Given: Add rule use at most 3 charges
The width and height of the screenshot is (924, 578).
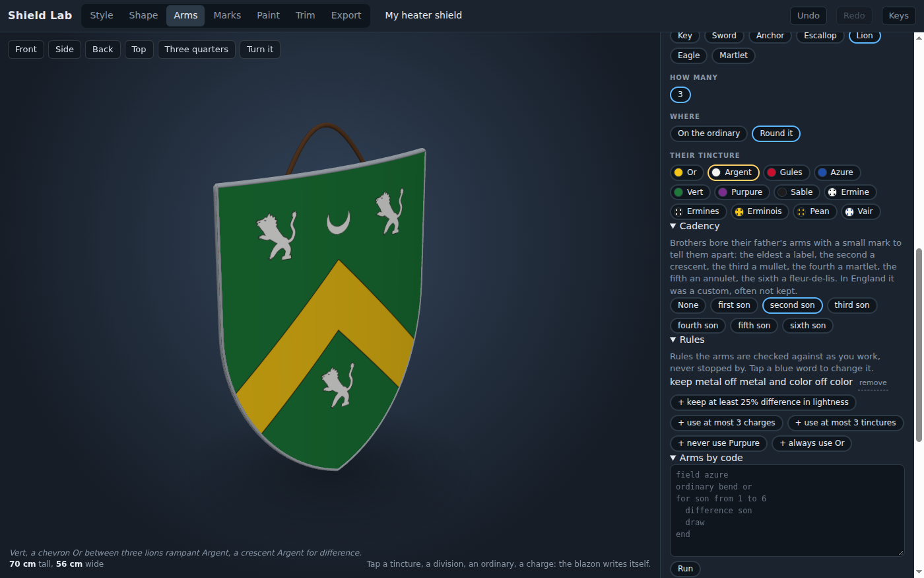Looking at the screenshot, I should (x=727, y=423).
